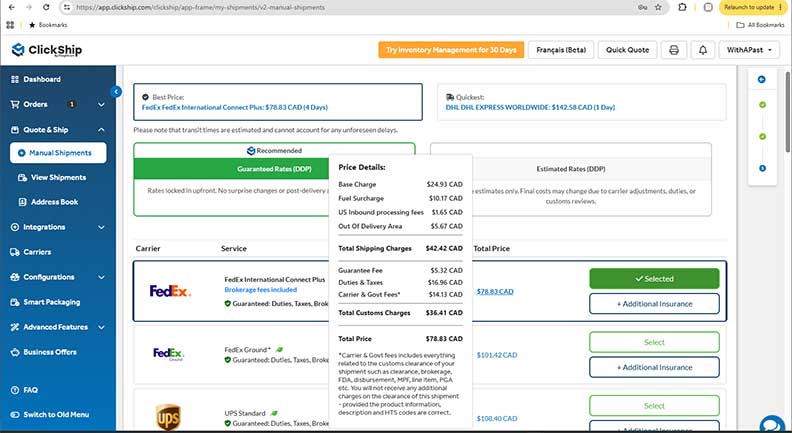The width and height of the screenshot is (792, 433).
Task: Open Quick Quote
Action: [x=627, y=50]
